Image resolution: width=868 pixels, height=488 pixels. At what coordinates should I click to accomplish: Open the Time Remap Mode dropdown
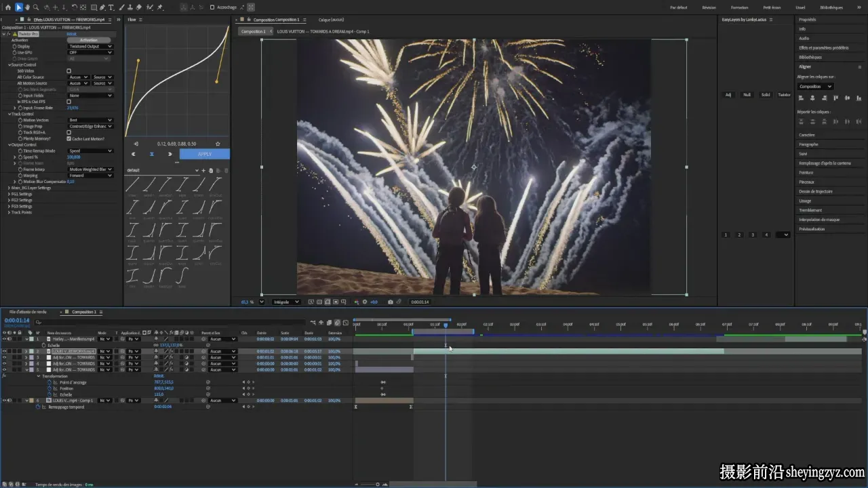click(x=90, y=150)
